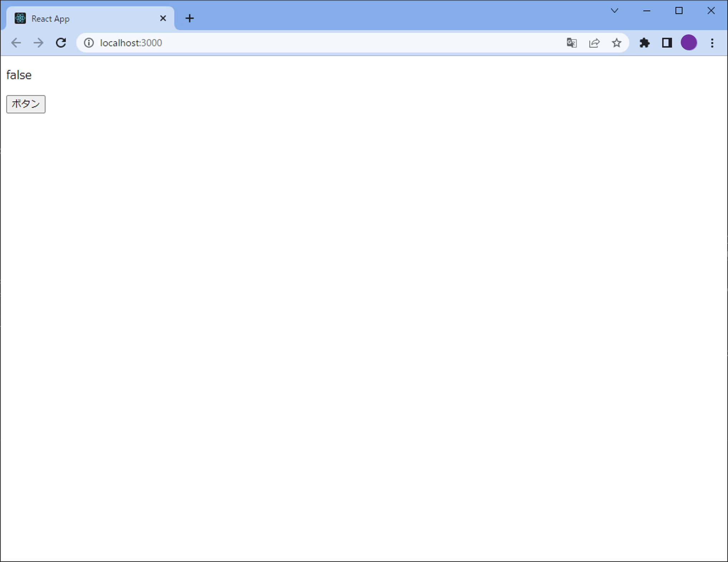The height and width of the screenshot is (562, 728).
Task: Click the false text
Action: (19, 75)
